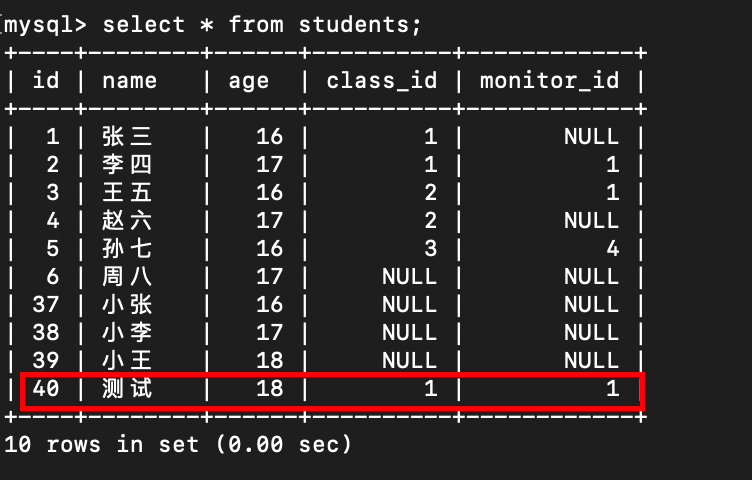Click the "monitor_id" column header
The height and width of the screenshot is (480, 752).
[550, 80]
